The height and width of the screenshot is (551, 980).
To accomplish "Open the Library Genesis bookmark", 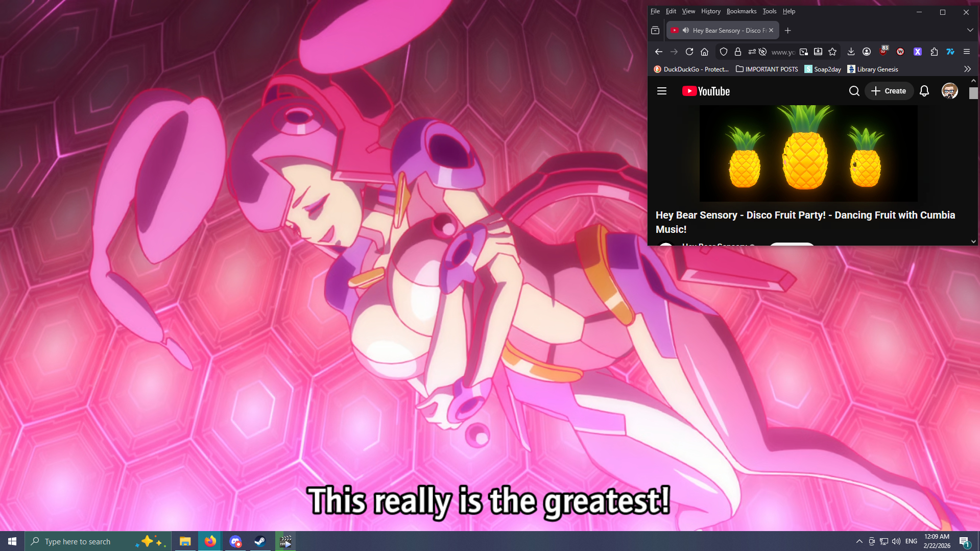I will coord(872,69).
